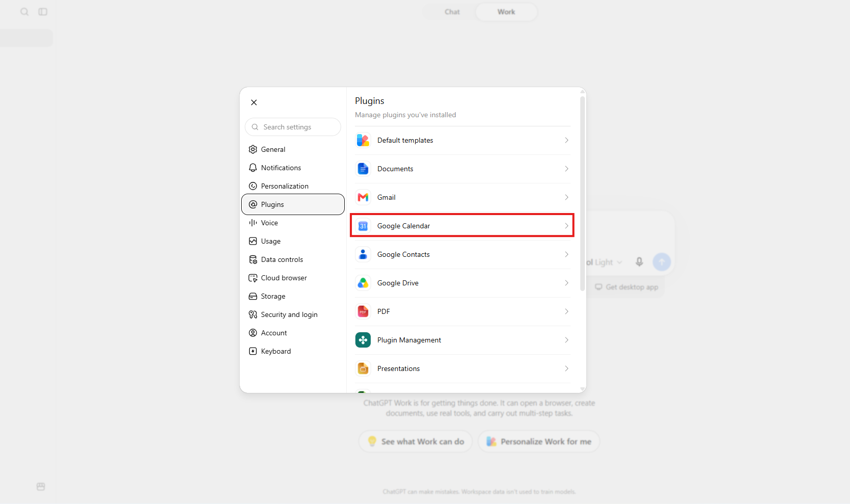Click the Default templates plugin icon

[x=363, y=140]
